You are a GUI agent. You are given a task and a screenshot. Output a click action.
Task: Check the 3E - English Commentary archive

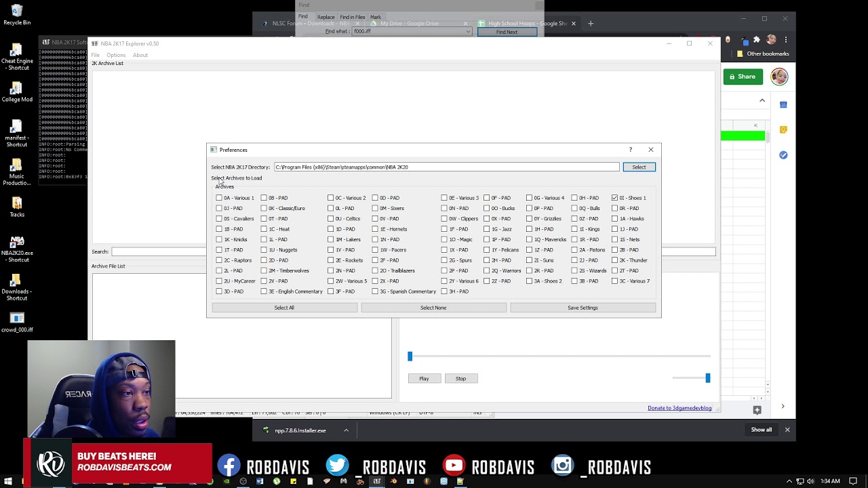pos(264,291)
